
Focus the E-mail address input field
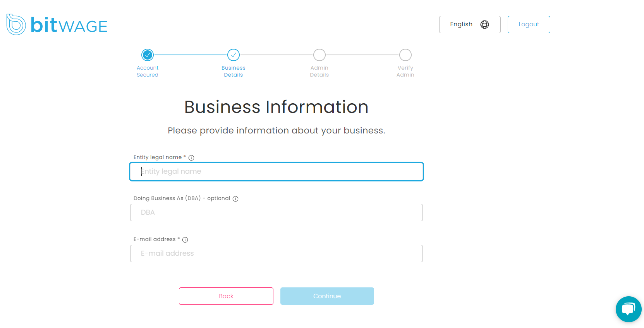276,254
